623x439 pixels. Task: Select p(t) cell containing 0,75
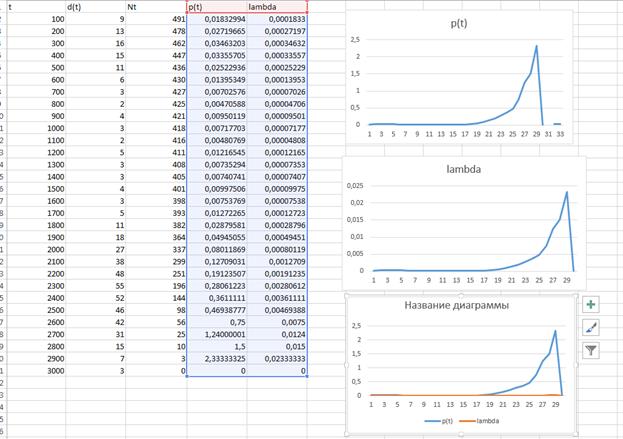217,322
